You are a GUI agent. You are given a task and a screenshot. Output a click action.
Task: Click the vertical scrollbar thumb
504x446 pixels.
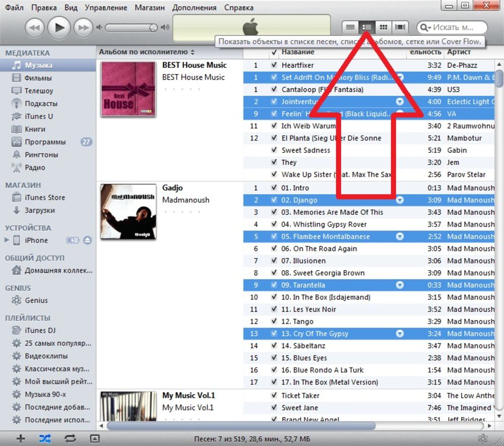pos(499,79)
